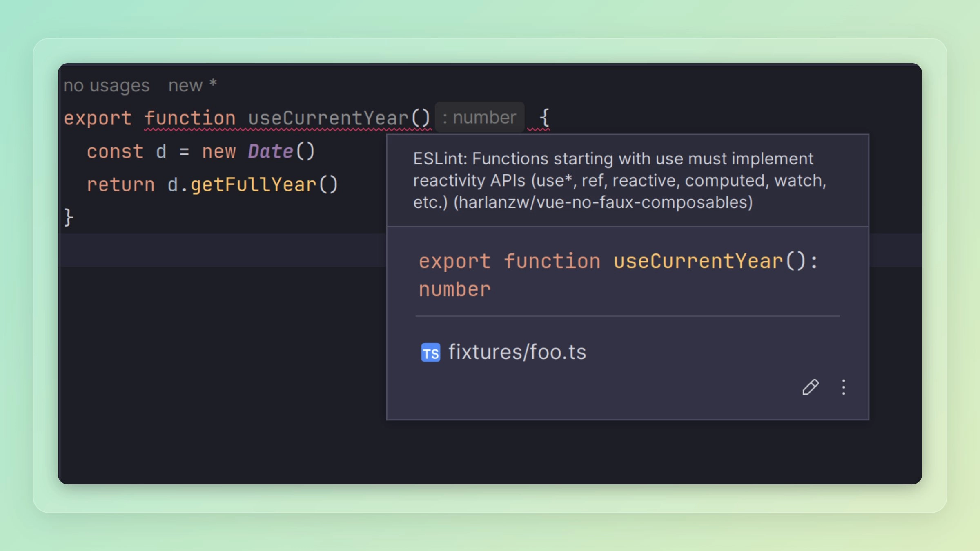Click the closing brace of the function
Image resolution: width=980 pixels, height=551 pixels.
click(69, 217)
